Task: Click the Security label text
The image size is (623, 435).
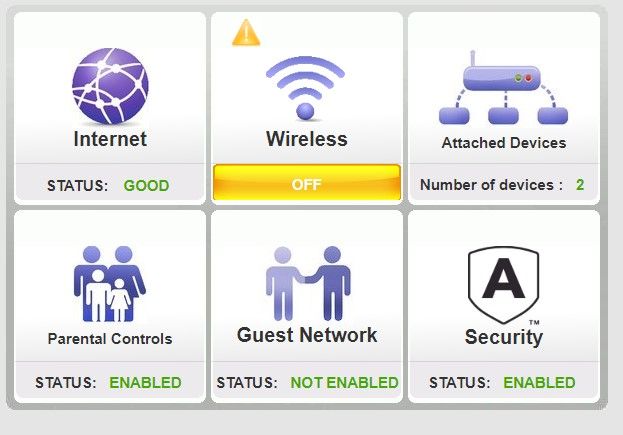Action: tap(504, 337)
